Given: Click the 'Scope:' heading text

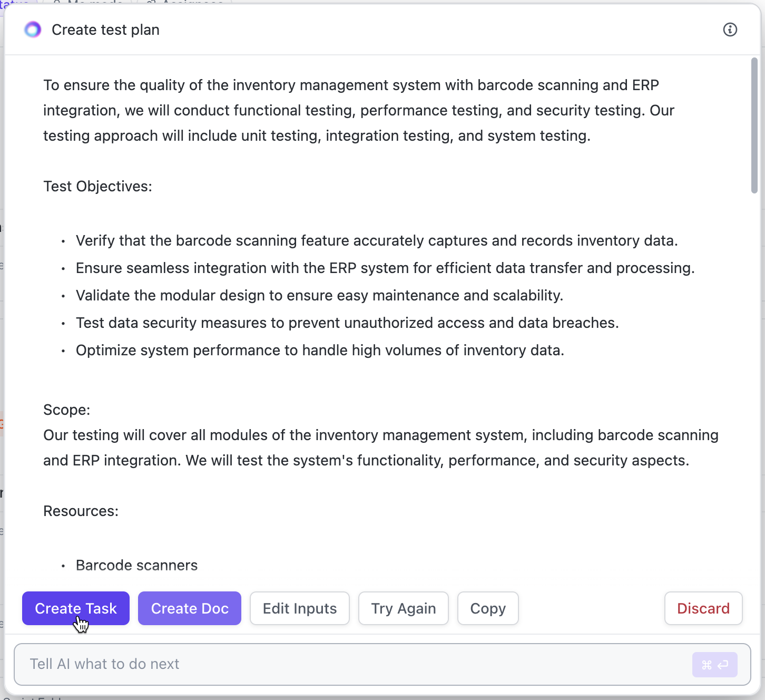Looking at the screenshot, I should (67, 410).
